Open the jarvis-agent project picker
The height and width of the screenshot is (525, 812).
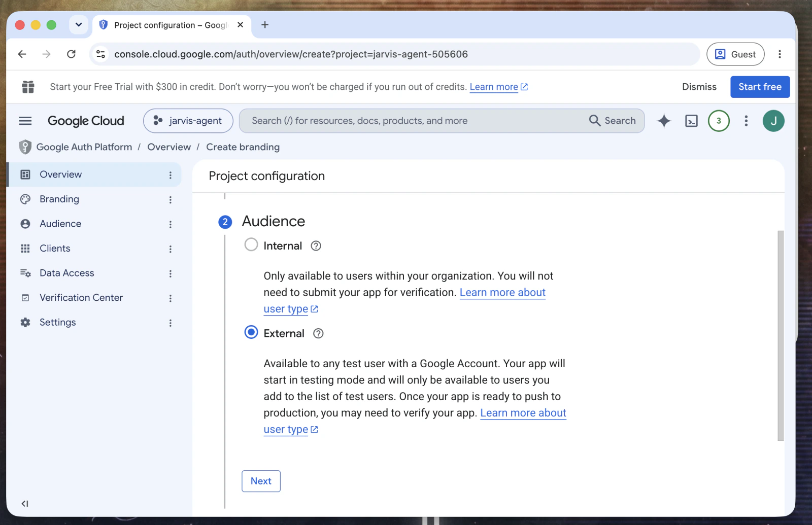(188, 121)
